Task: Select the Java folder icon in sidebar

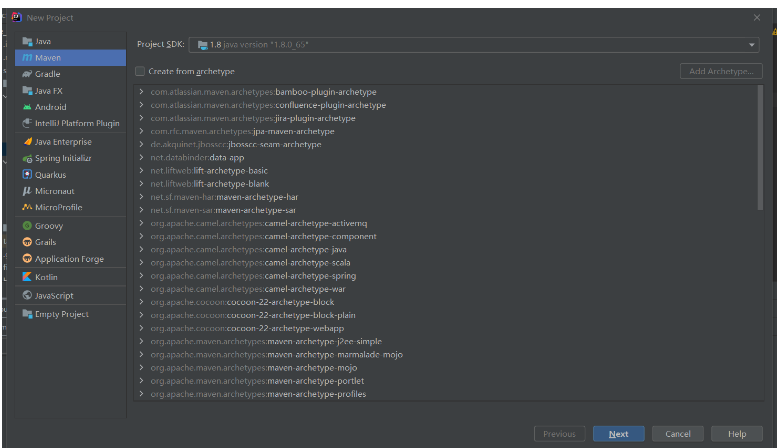Action: [x=27, y=41]
